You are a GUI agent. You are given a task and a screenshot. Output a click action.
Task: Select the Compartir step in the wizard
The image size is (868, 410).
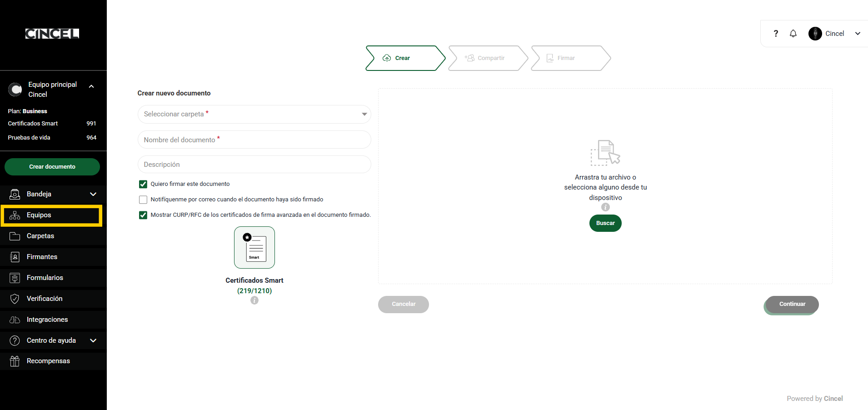[x=488, y=58]
